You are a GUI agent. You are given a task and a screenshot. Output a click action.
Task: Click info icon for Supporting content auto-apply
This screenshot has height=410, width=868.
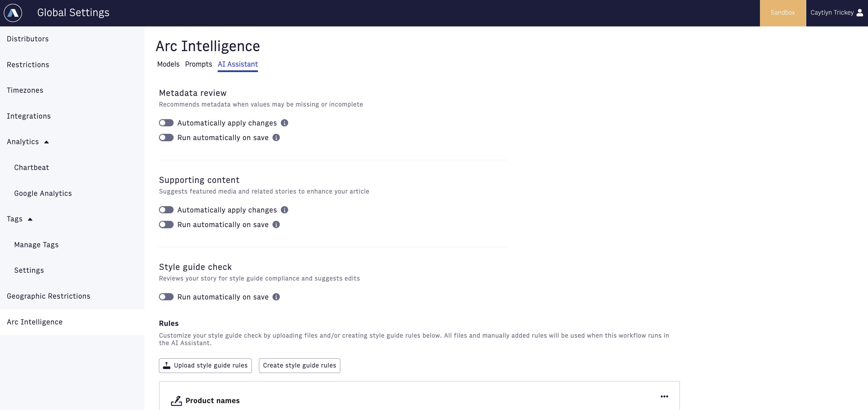284,210
